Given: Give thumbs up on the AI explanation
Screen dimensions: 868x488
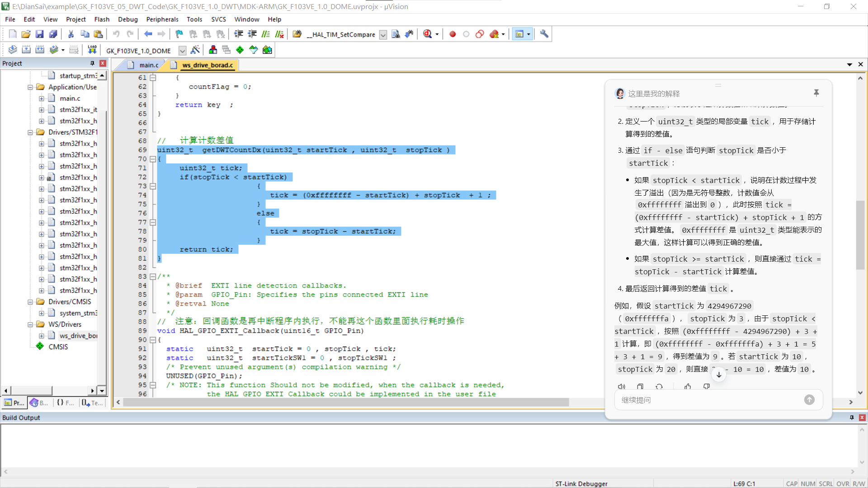Looking at the screenshot, I should 688,387.
